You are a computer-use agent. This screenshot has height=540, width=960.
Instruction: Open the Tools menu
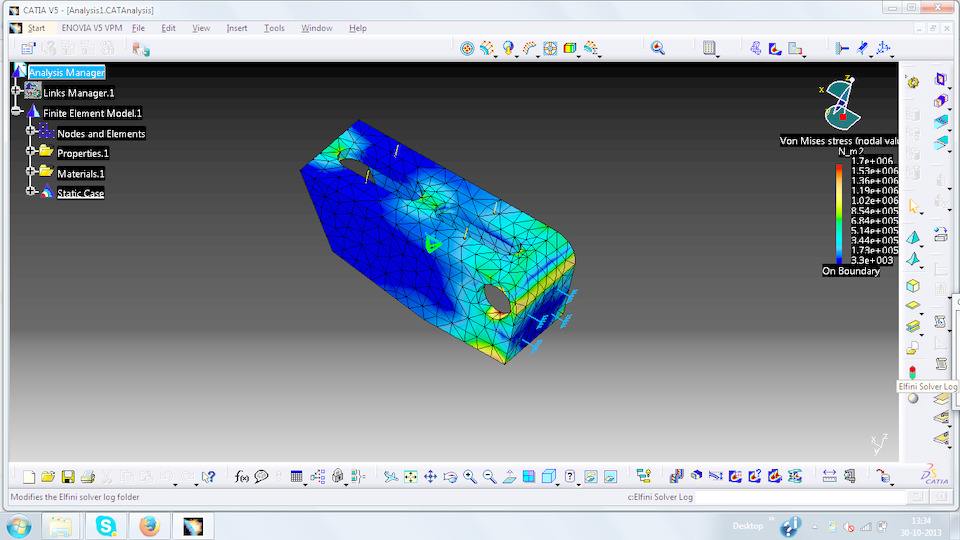tap(274, 28)
